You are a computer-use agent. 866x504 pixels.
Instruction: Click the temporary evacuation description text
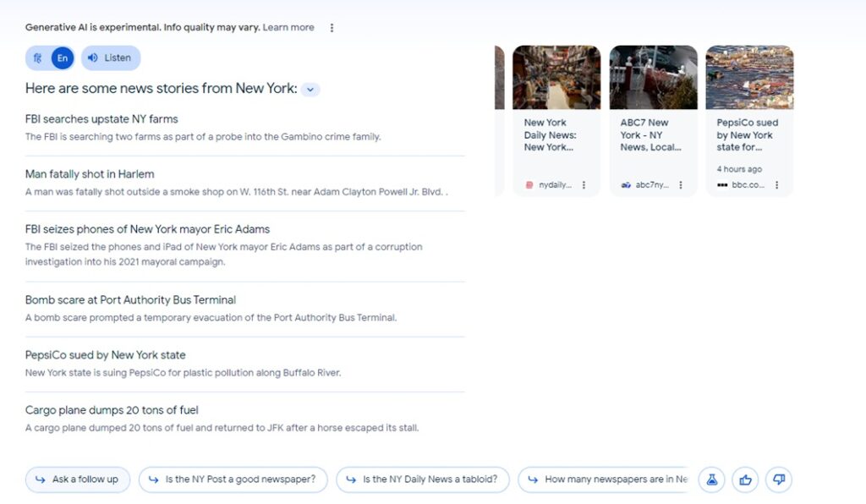coord(211,318)
